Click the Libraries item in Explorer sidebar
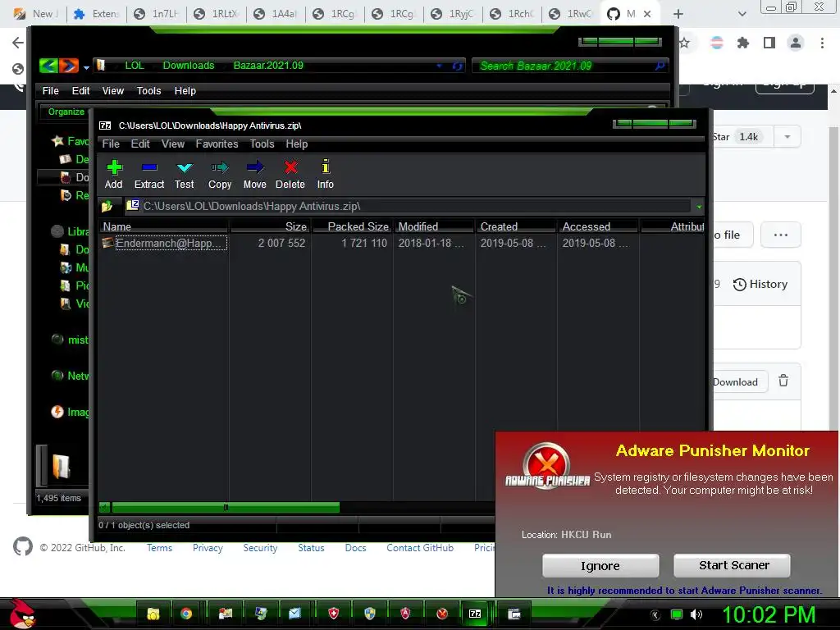Viewport: 840px width, 630px height. click(71, 231)
